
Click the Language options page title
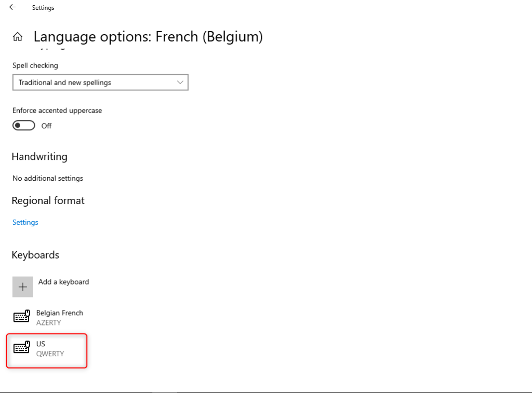(148, 37)
